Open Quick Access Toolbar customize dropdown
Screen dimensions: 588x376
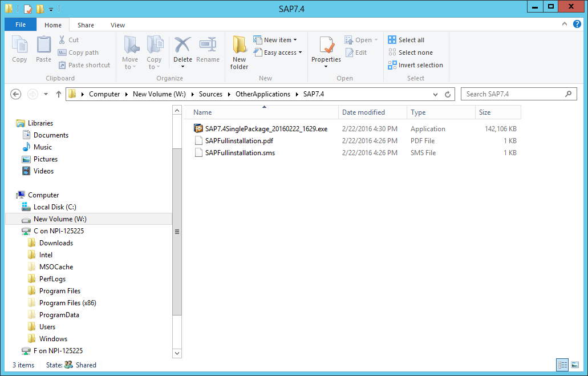coord(51,9)
